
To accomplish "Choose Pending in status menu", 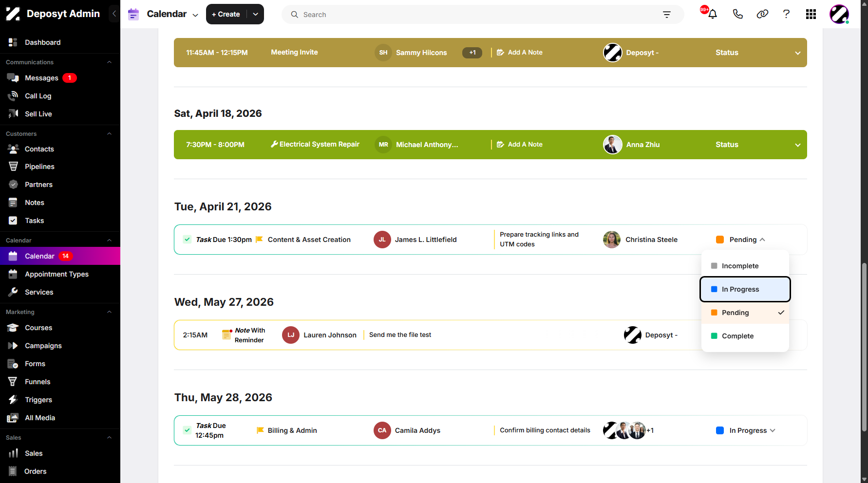I will point(745,313).
